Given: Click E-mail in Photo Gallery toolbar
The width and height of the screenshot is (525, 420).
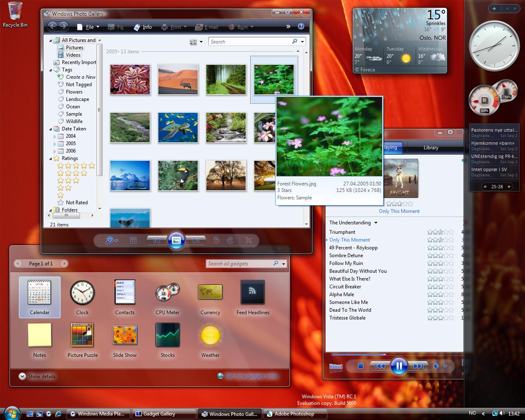Looking at the screenshot, I should click(206, 27).
